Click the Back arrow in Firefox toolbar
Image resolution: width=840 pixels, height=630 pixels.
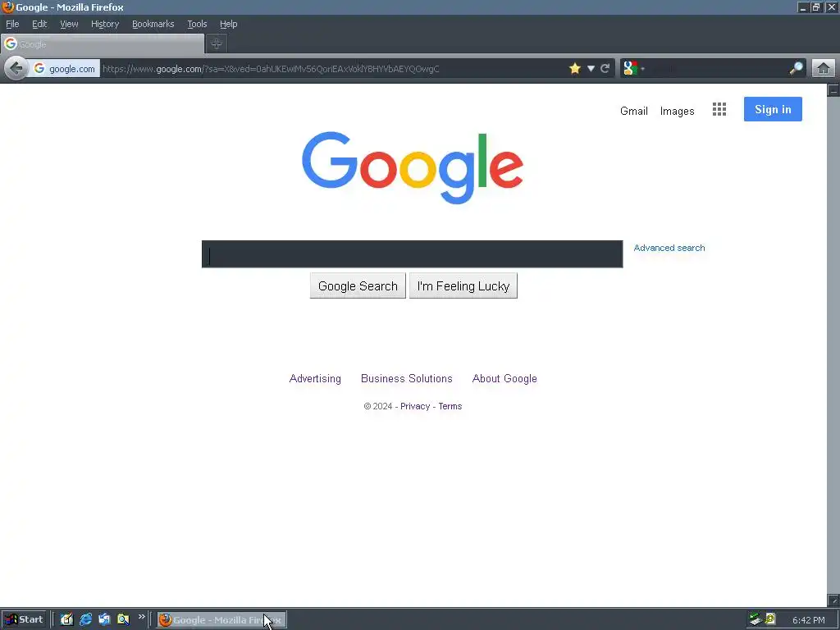(16, 69)
